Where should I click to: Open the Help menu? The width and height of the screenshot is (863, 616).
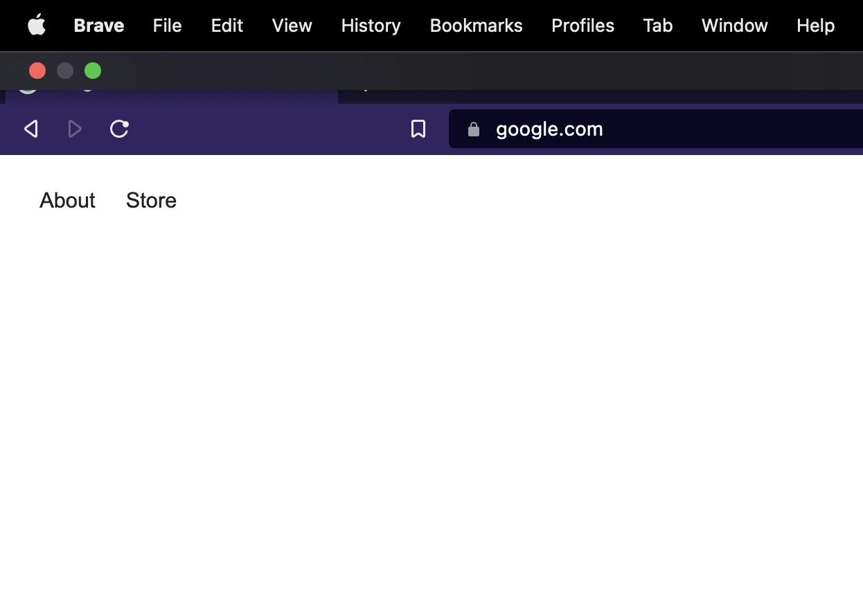tap(815, 26)
